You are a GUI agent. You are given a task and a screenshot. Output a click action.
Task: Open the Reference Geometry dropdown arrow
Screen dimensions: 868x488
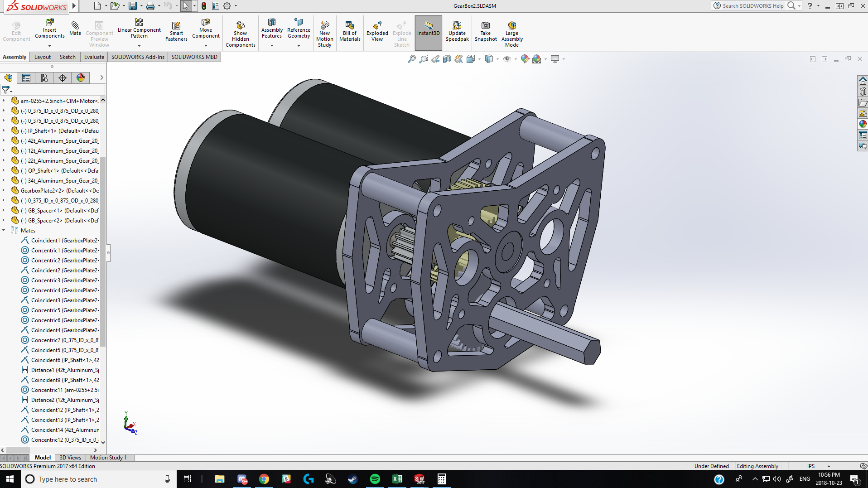[299, 46]
